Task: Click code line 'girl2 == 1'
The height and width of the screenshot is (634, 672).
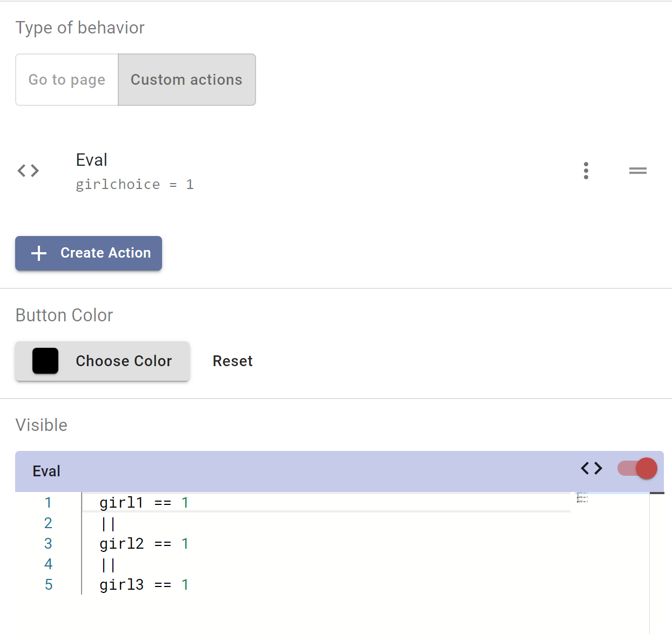Action: click(144, 544)
